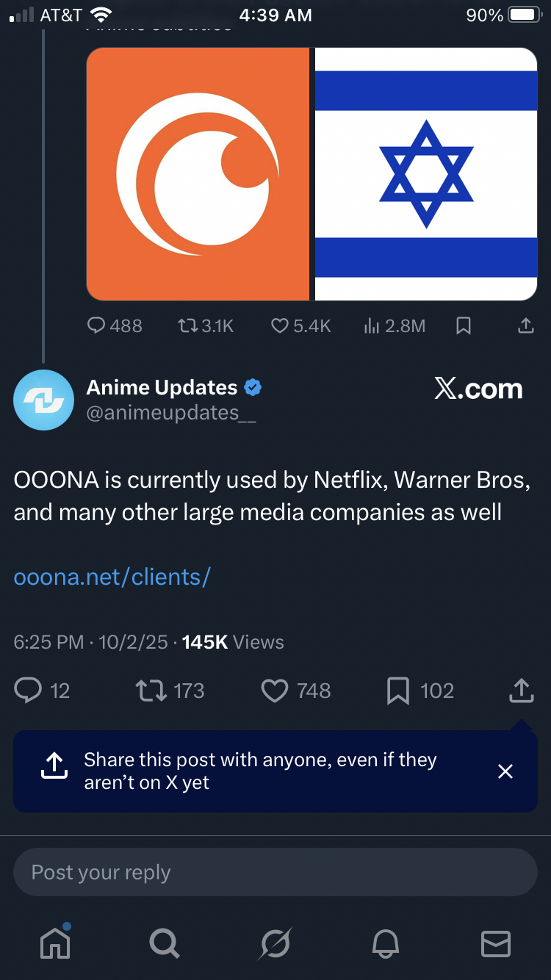This screenshot has width=551, height=980.
Task: Reply to the Anime Updates post
Action: (x=29, y=691)
